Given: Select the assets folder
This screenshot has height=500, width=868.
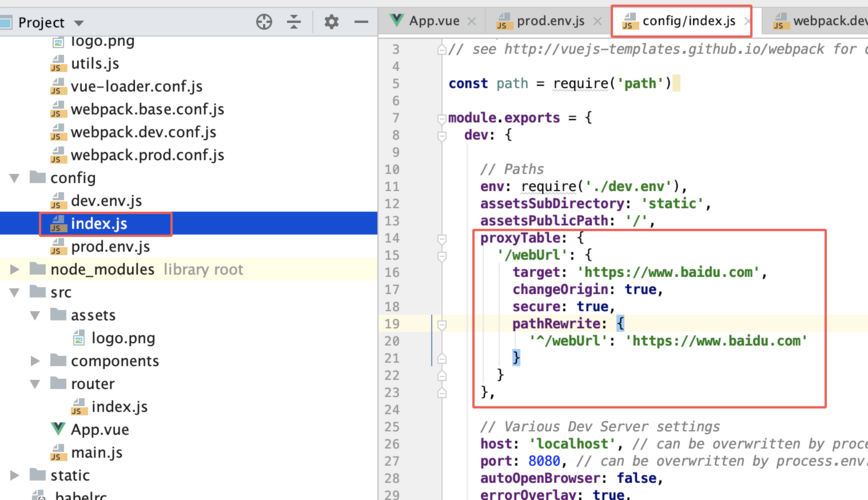Looking at the screenshot, I should [x=93, y=316].
